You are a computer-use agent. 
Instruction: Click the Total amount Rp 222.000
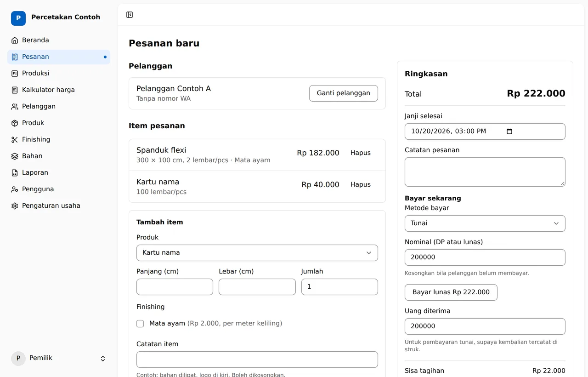click(x=536, y=94)
